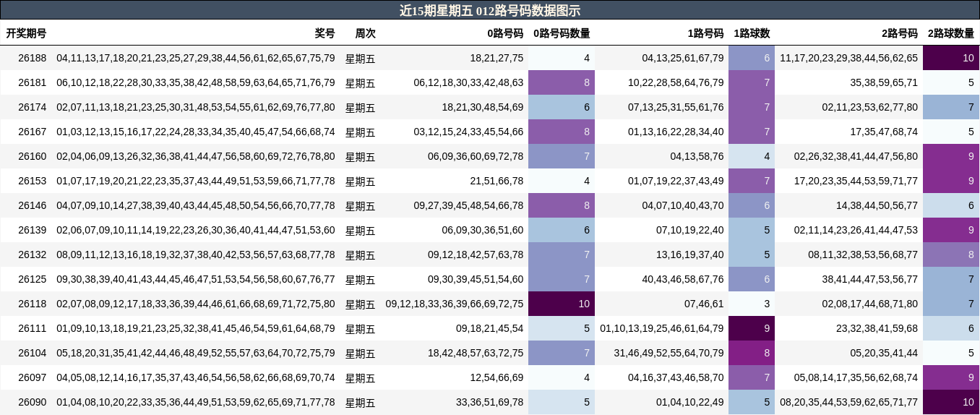Click 0路号码数量 count cell in row 26181

[x=562, y=82]
